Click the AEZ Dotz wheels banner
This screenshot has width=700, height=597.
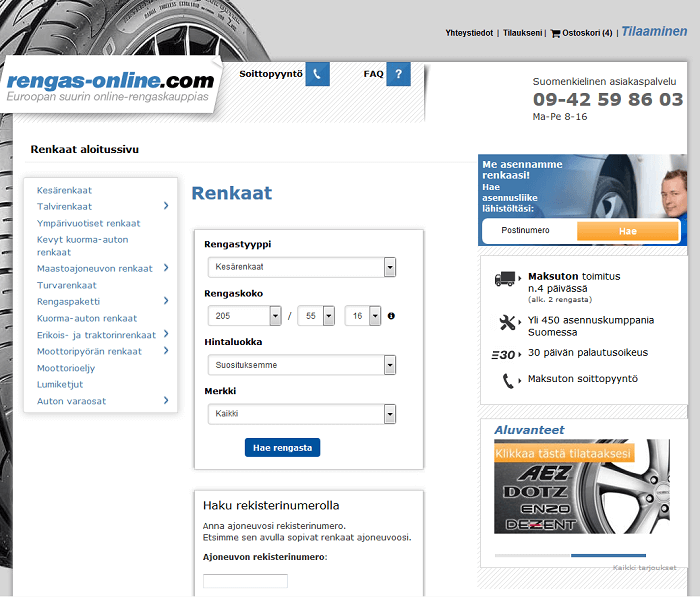click(582, 487)
